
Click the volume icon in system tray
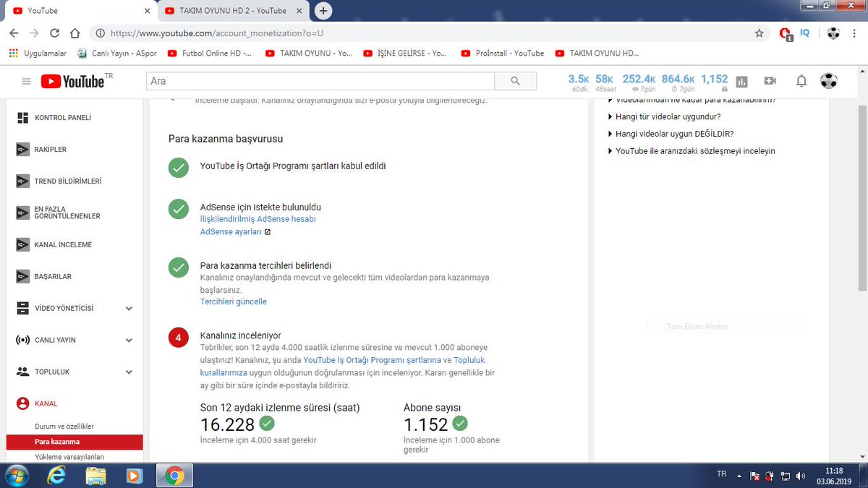pyautogui.click(x=801, y=476)
